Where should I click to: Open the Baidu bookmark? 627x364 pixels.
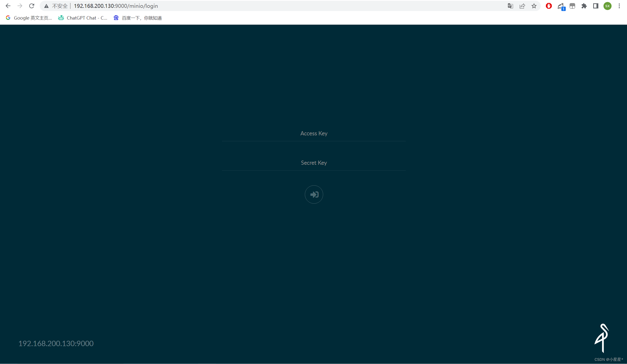(138, 18)
